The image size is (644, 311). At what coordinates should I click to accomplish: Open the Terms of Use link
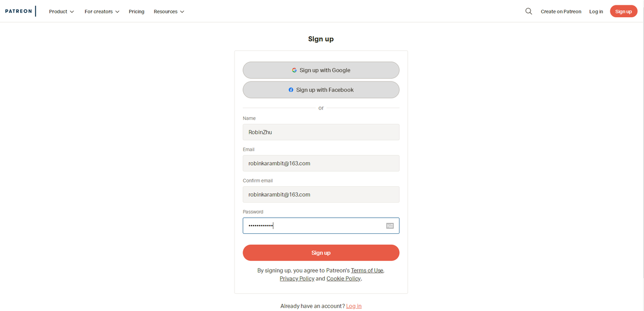pos(367,271)
